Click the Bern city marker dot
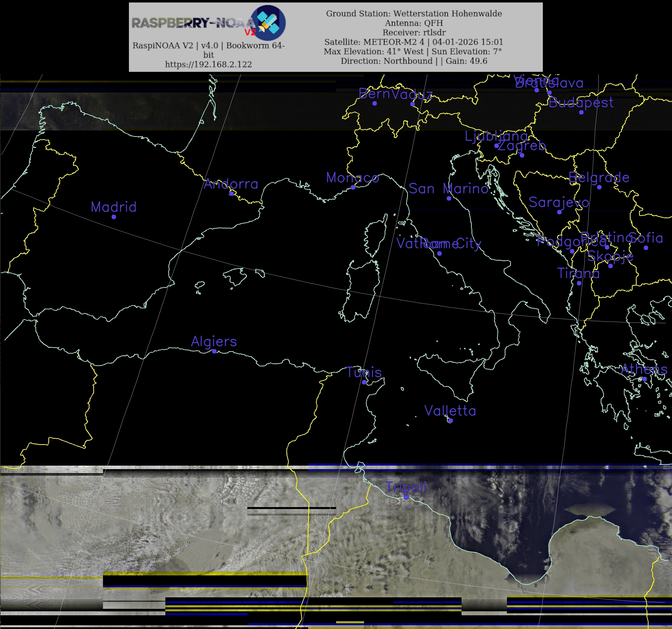 pyautogui.click(x=375, y=103)
